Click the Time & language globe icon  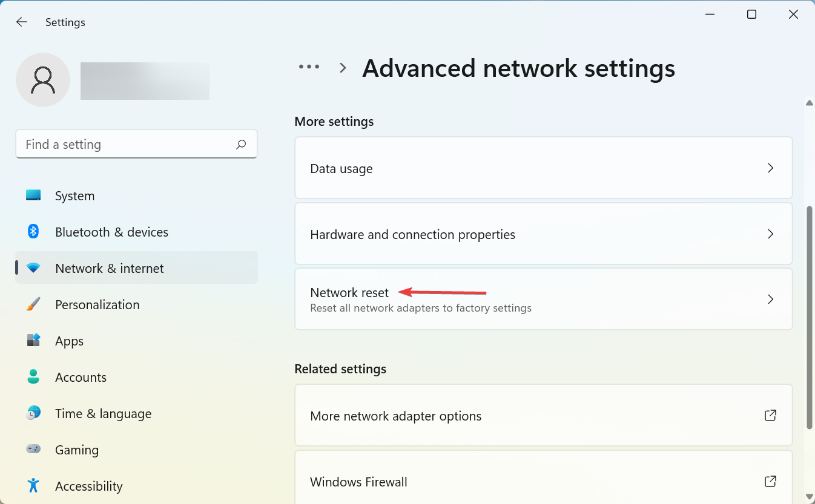click(33, 413)
